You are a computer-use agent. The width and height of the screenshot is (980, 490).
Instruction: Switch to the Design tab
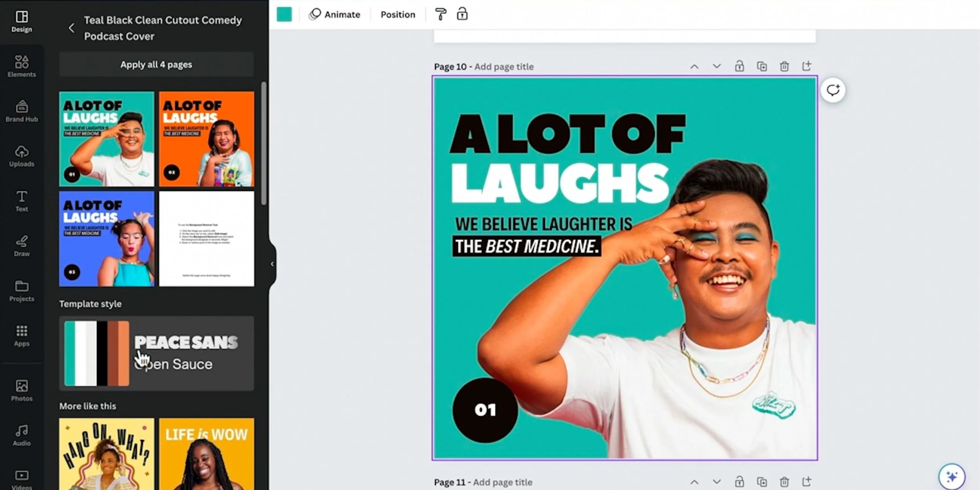[22, 22]
